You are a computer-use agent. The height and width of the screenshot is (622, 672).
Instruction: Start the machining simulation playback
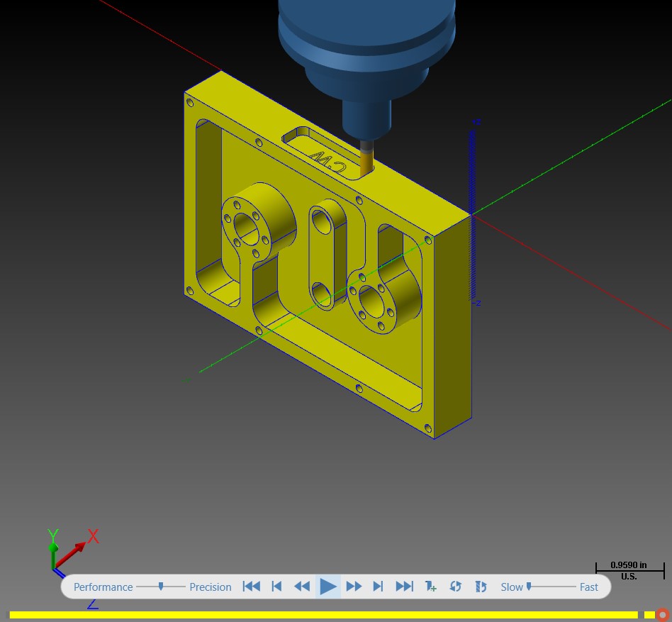[x=328, y=587]
